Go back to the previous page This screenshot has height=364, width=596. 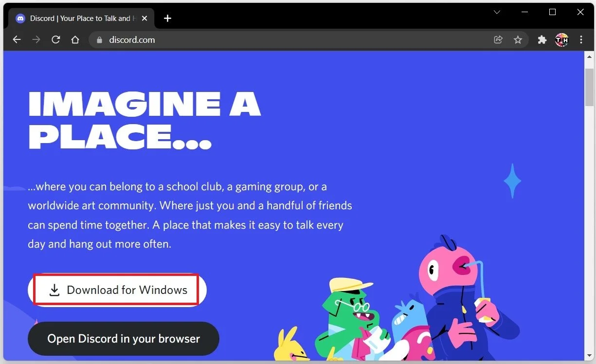coord(17,40)
